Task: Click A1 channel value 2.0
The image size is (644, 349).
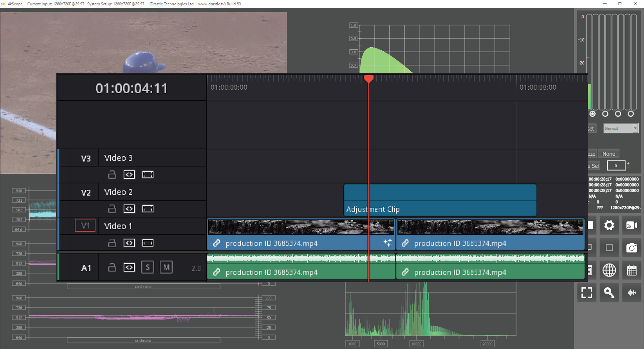Action: click(196, 268)
